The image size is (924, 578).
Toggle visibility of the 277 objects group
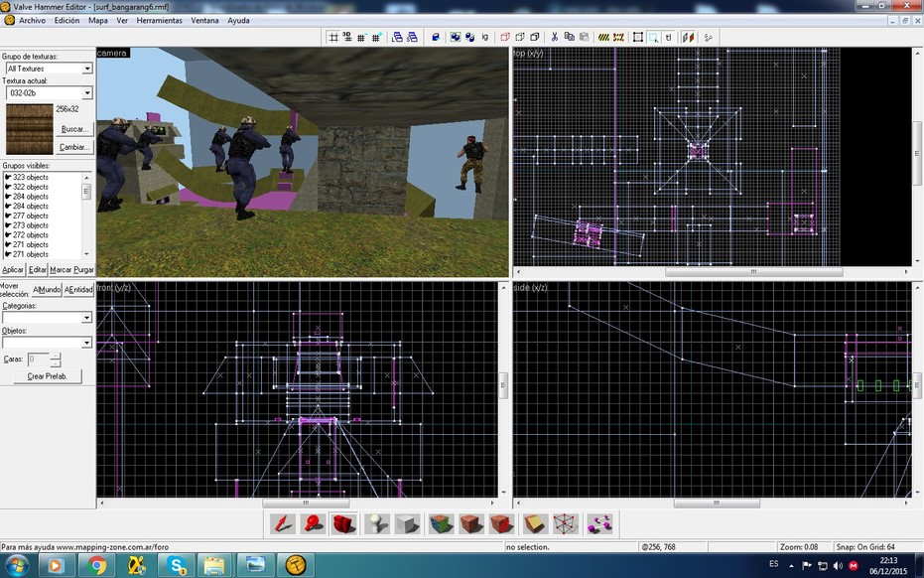tap(8, 216)
